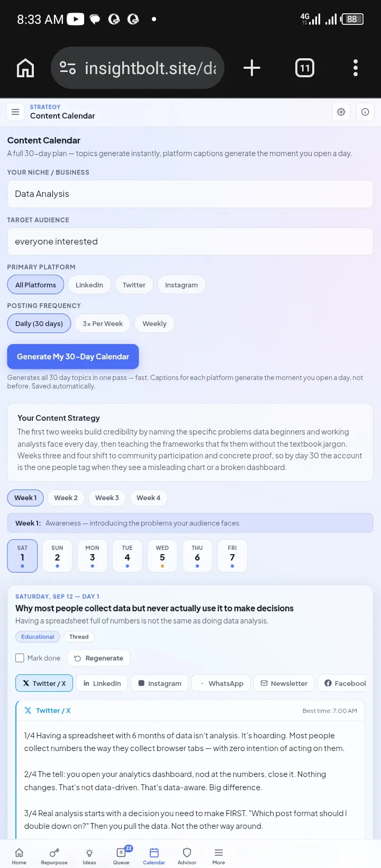
Task: Open Ideas lightbulb in bottom bar
Action: 89,855
